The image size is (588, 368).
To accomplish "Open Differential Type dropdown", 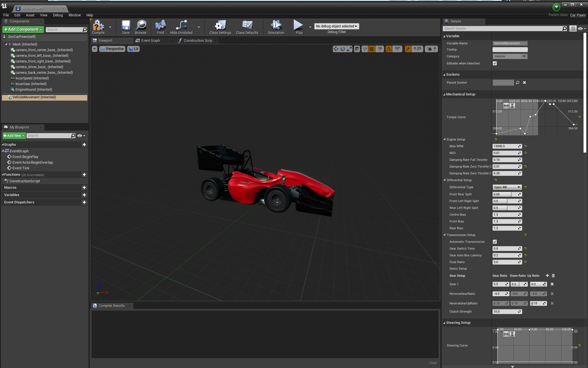I will point(507,187).
